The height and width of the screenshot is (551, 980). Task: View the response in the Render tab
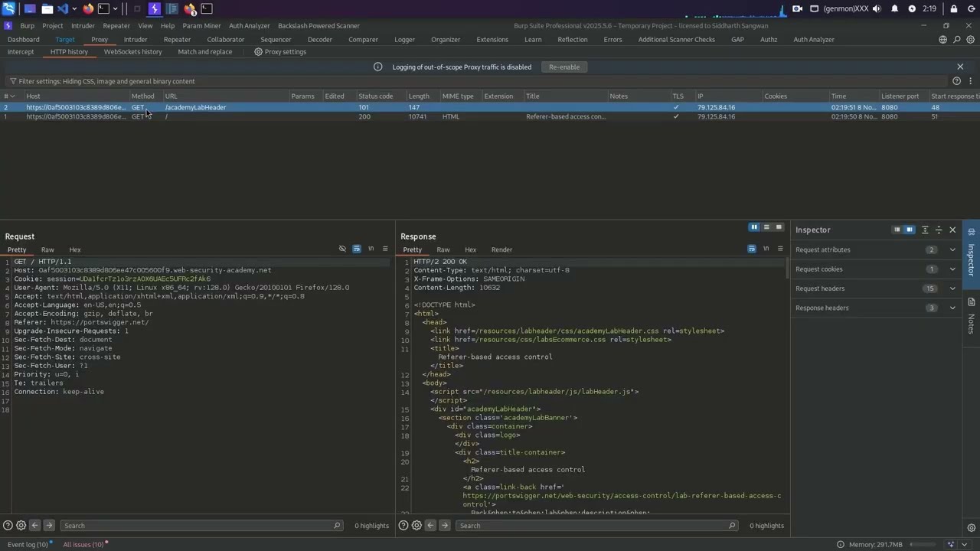[x=501, y=249]
